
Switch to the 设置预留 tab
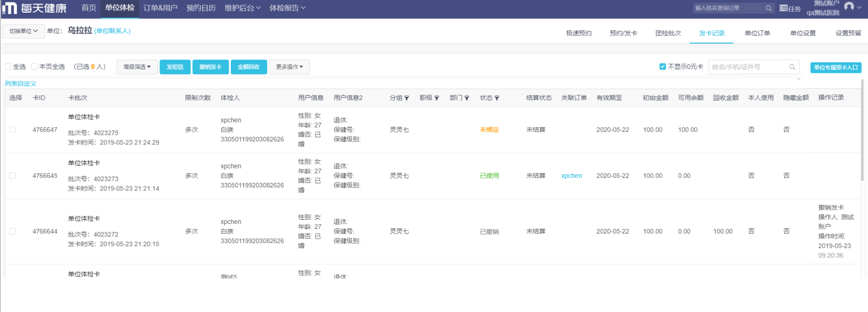848,33
